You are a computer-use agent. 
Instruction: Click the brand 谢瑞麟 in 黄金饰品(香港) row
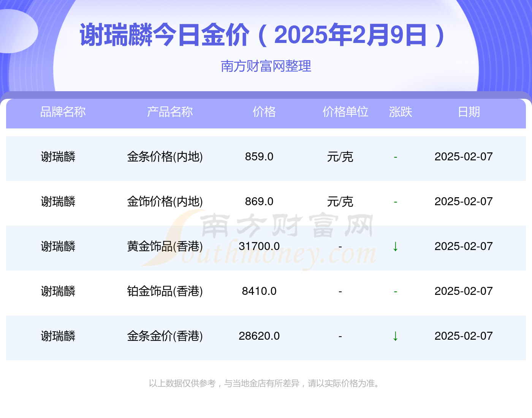click(x=58, y=246)
